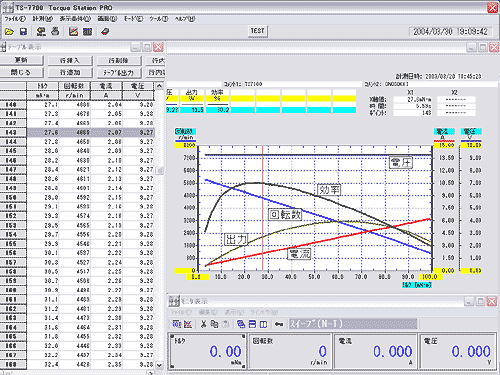Open the ファイル(F) menu in main menu bar
This screenshot has width=500, height=375.
coord(15,19)
